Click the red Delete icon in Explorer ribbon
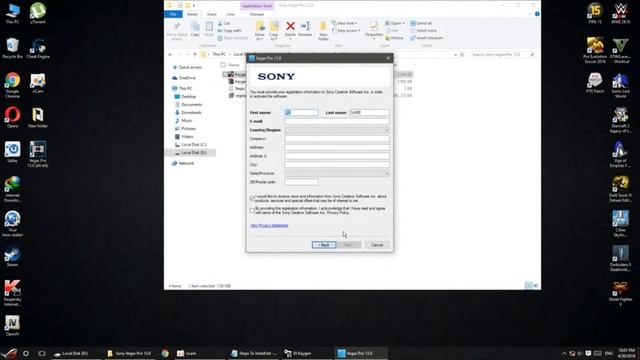Image resolution: width=640 pixels, height=360 pixels. [290, 27]
